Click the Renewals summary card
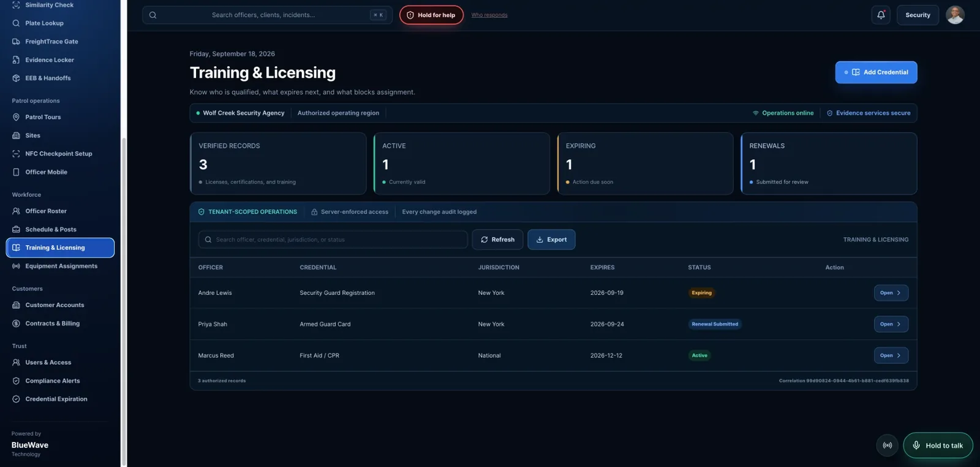The height and width of the screenshot is (467, 980). coord(829,164)
